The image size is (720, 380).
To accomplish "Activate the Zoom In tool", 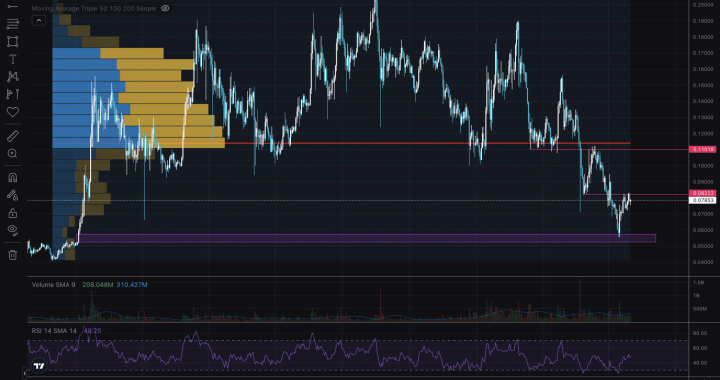I will tap(12, 153).
